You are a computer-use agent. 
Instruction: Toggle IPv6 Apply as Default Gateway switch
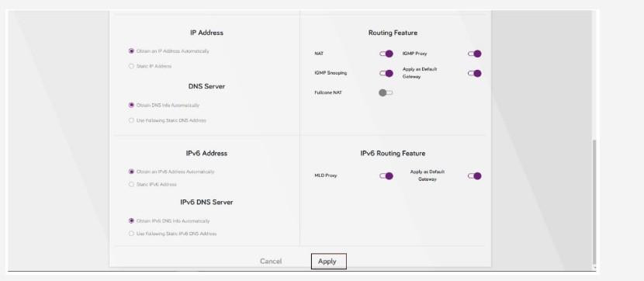(x=474, y=176)
